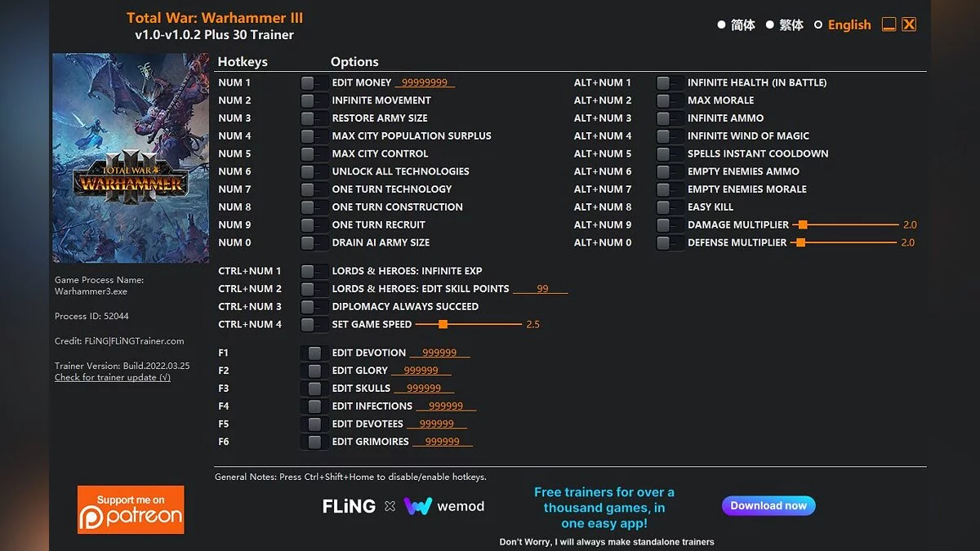Click the Damage Multiplier slider handle
Viewport: 980px width, 551px height.
803,224
